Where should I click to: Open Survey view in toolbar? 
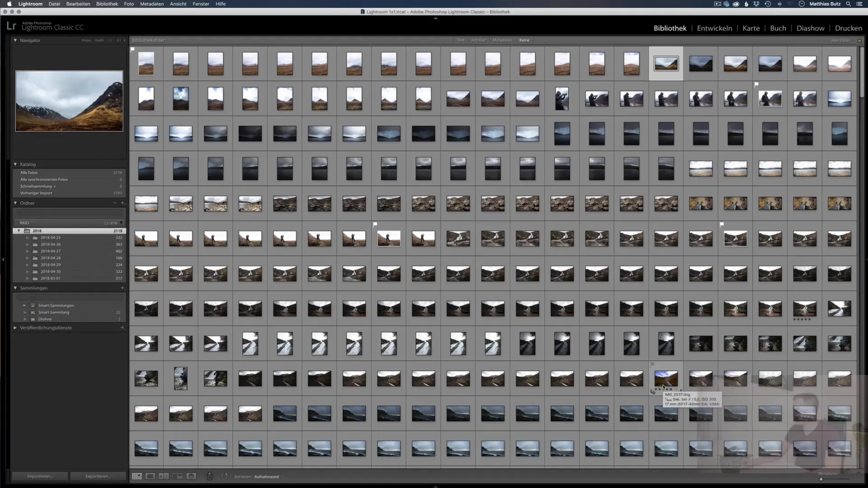[178, 476]
